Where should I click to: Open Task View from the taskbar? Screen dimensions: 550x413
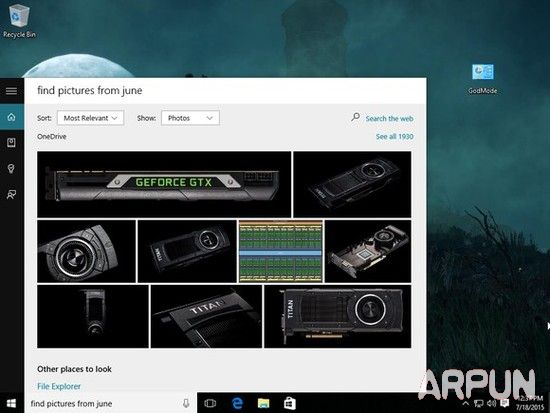210,403
